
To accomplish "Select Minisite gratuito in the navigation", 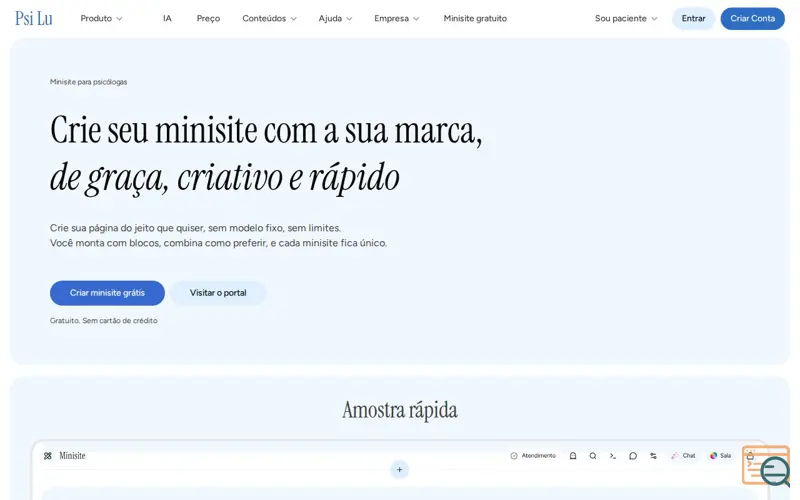I will (x=475, y=18).
